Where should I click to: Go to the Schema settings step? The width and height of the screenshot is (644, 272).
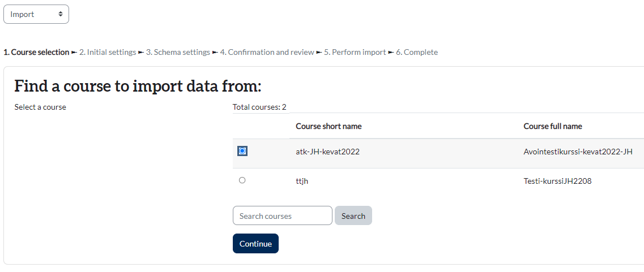(x=178, y=52)
